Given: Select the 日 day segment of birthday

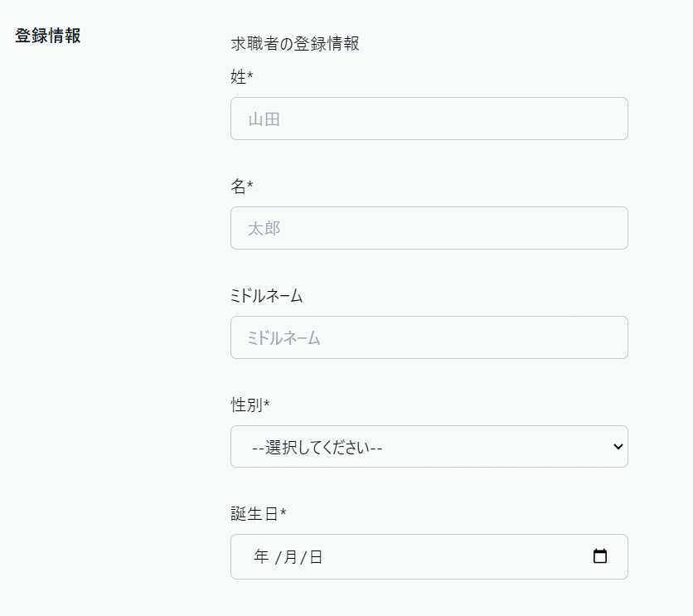Looking at the screenshot, I should [x=316, y=557].
